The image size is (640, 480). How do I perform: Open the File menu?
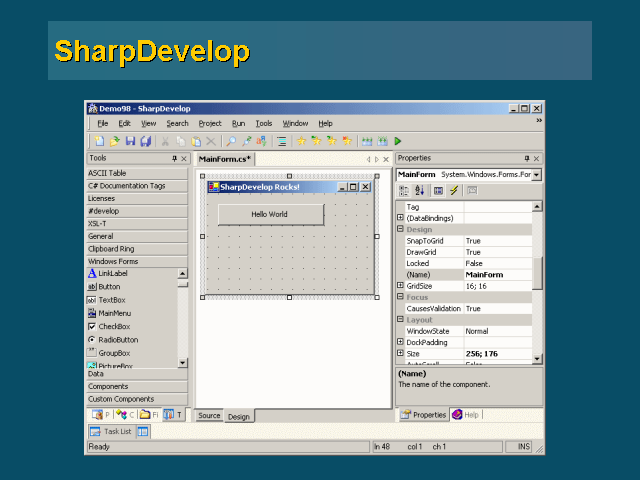coord(102,123)
